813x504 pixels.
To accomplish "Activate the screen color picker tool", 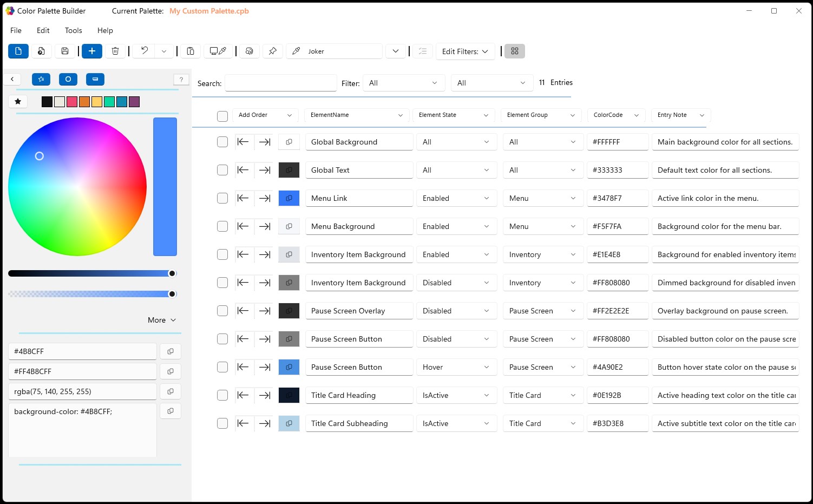I will [x=218, y=51].
